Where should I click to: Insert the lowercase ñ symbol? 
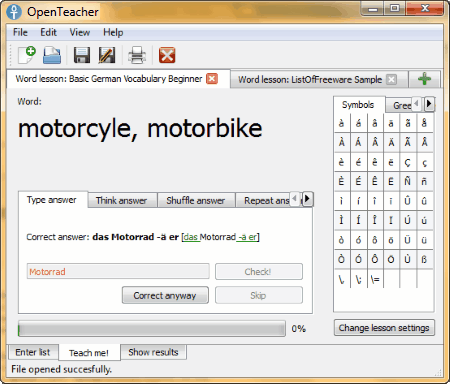pos(424,181)
